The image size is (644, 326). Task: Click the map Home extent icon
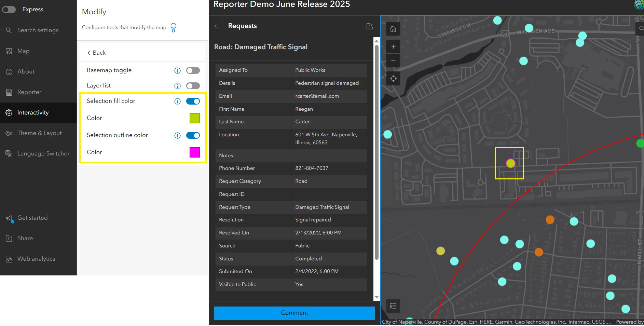(393, 29)
